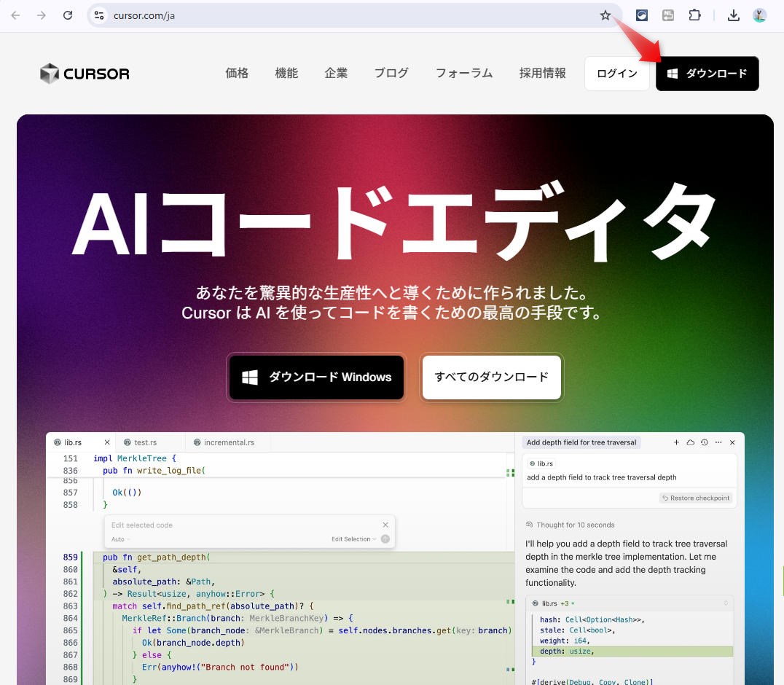Viewport: 784px width, 685px height.
Task: Switch to the incremental.rs tab
Action: 229,442
